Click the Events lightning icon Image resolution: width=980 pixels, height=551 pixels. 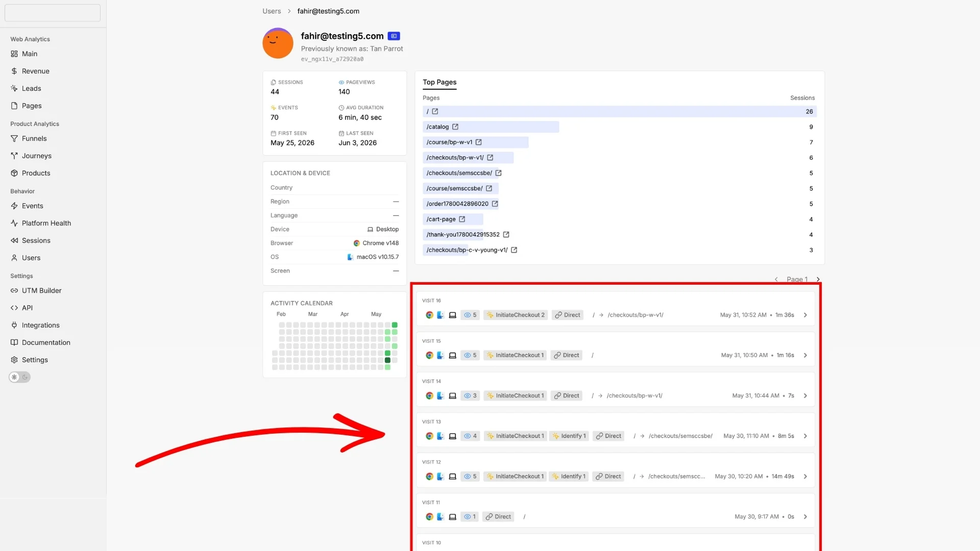tap(14, 206)
